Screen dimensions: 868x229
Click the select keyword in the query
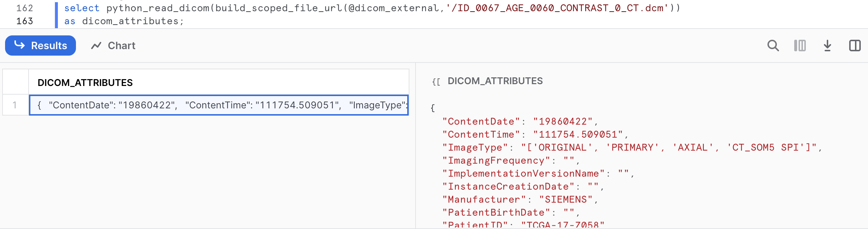(x=82, y=8)
